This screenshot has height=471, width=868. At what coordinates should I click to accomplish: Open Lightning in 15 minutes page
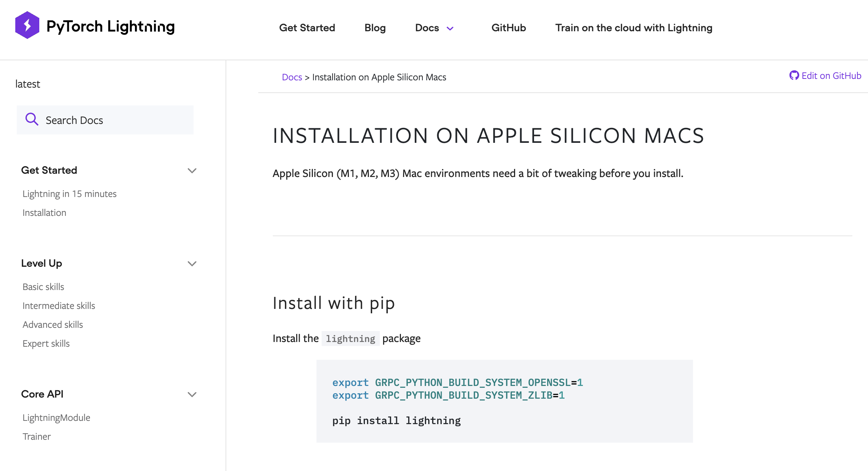(x=69, y=194)
